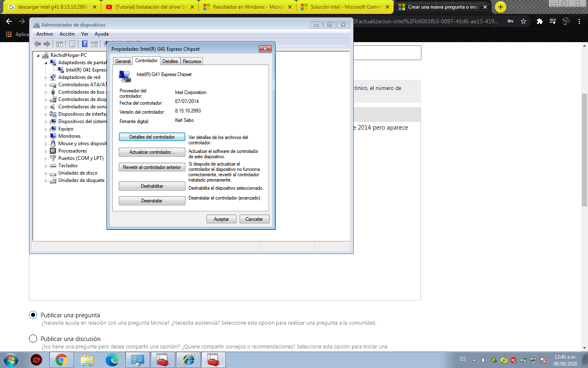Click the Teclados keyboard icon

53,166
